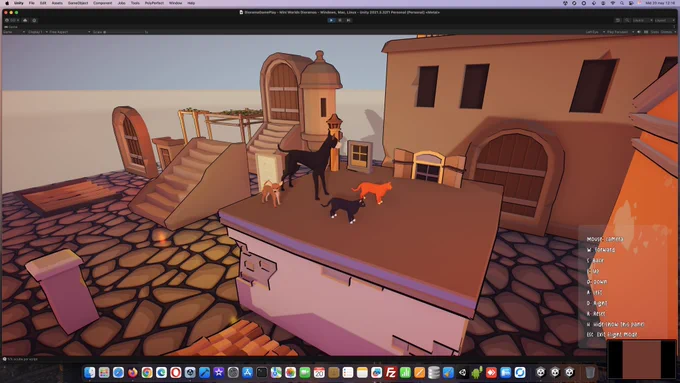This screenshot has height=383, width=680.
Task: Open the App Store dock icon
Action: (247, 372)
